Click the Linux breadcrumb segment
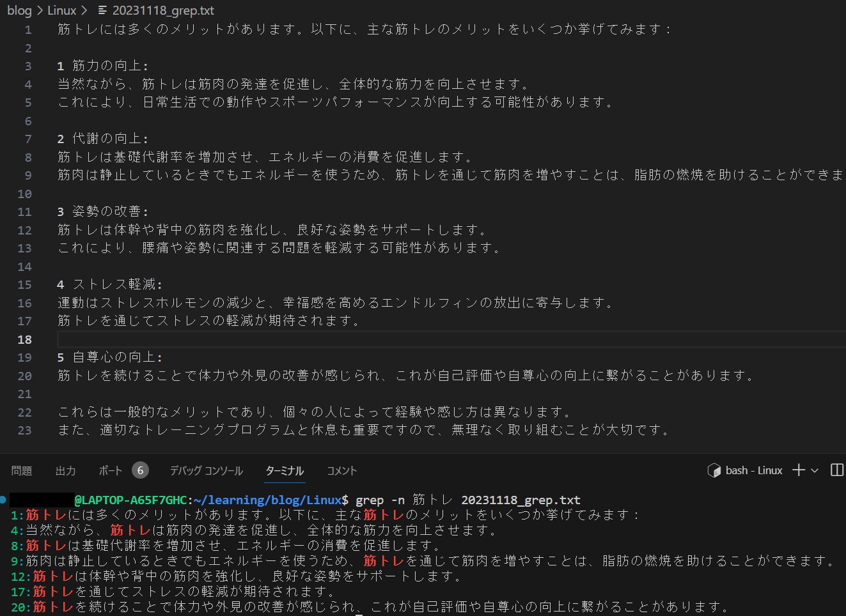This screenshot has height=616, width=846. [x=61, y=10]
